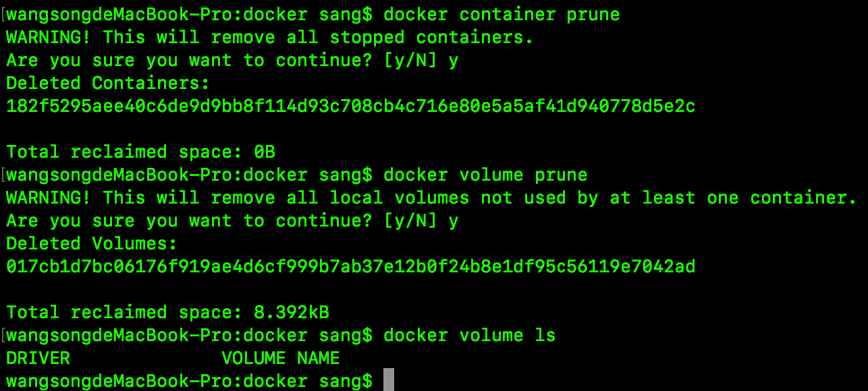This screenshot has height=391, width=868.
Task: Click the local volumes warning line
Action: point(431,198)
